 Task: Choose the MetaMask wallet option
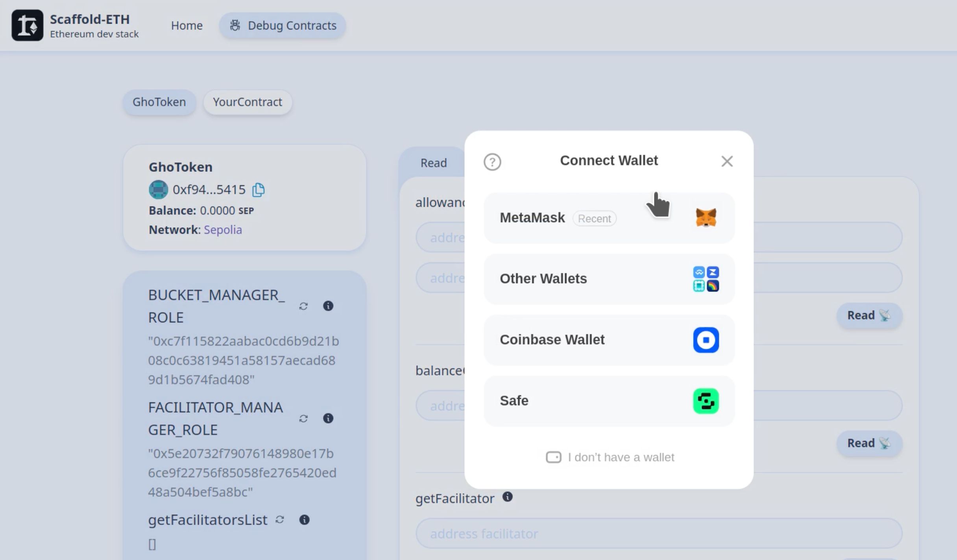click(609, 218)
